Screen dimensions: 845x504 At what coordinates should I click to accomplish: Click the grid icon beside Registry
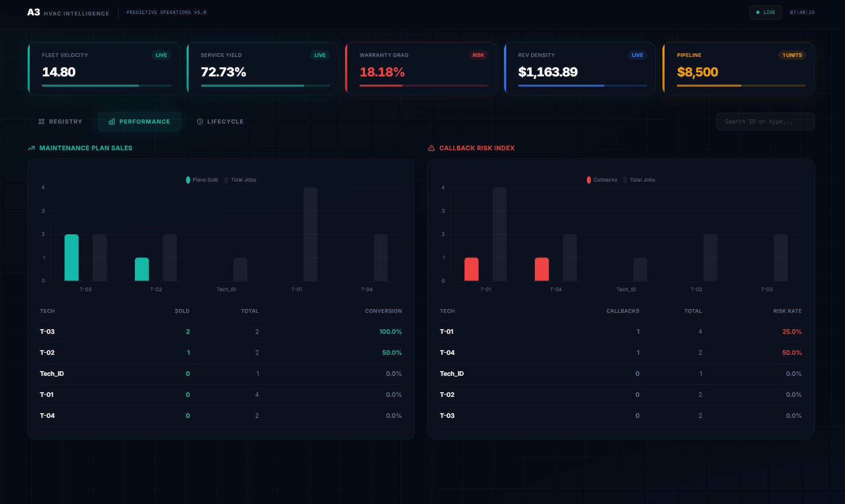41,121
